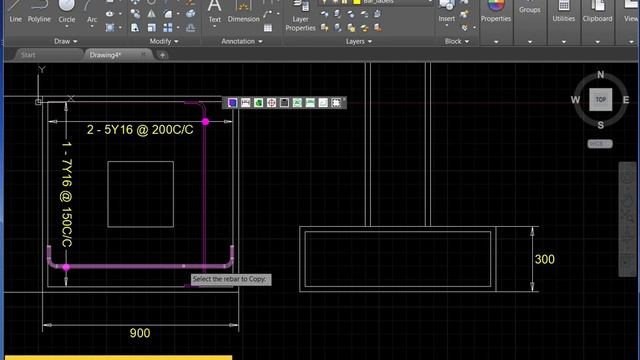Click Thaw All Layers icon
Screen dimensions: 640x360
click(x=351, y=28)
